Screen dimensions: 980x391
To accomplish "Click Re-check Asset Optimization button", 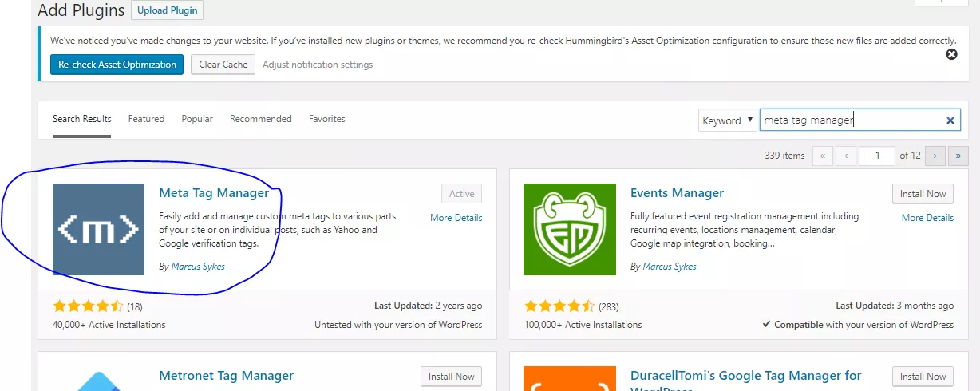I will pos(117,65).
